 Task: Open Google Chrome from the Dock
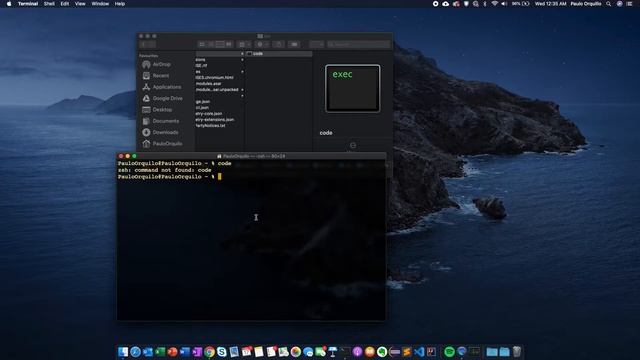pos(209,352)
